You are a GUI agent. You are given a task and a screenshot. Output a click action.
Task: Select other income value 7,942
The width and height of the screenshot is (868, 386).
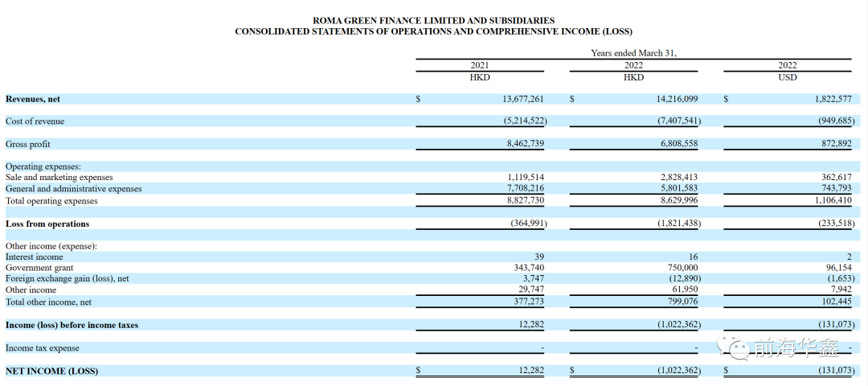(x=842, y=289)
